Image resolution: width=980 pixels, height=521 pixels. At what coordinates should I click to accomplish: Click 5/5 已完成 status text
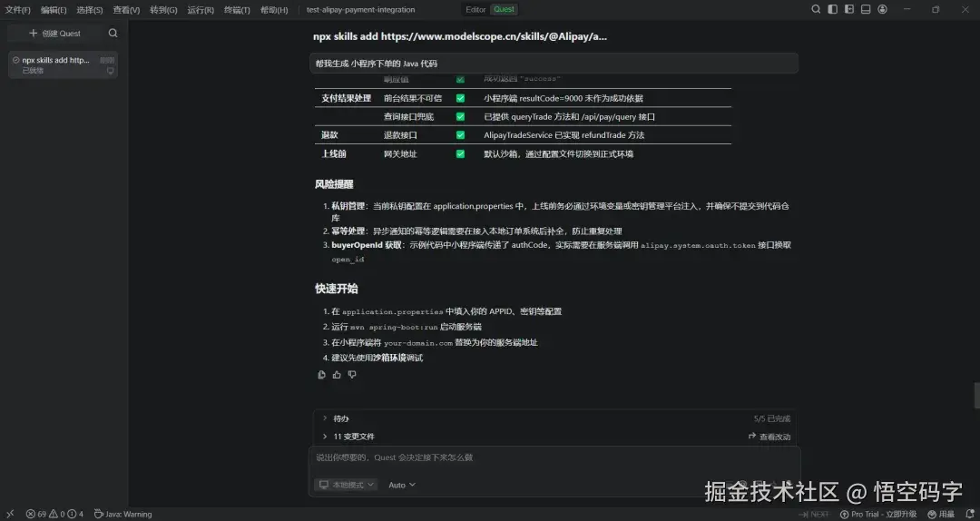tap(772, 418)
